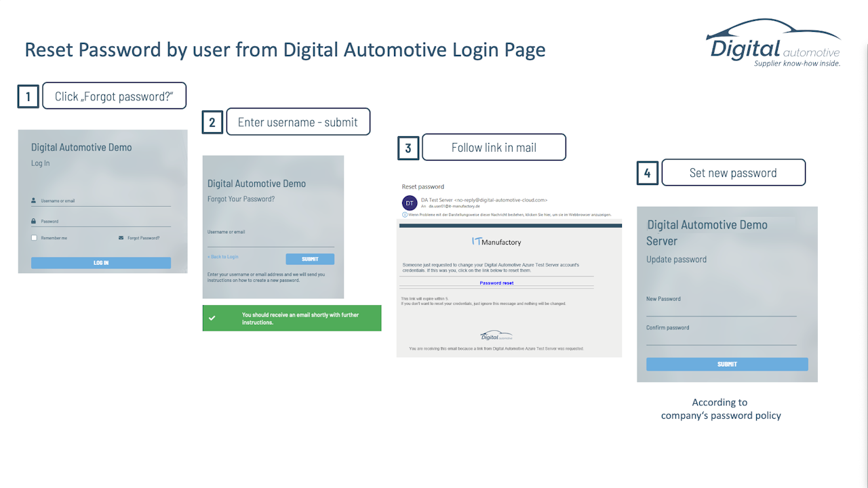Click the IT Manufactory logo in email
This screenshot has width=868, height=488.
(x=496, y=242)
